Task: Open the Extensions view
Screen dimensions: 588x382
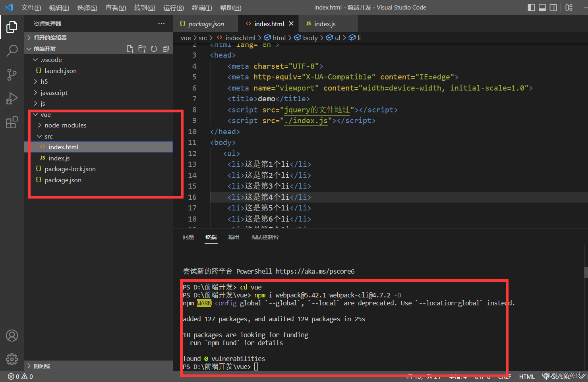Action: coord(12,122)
